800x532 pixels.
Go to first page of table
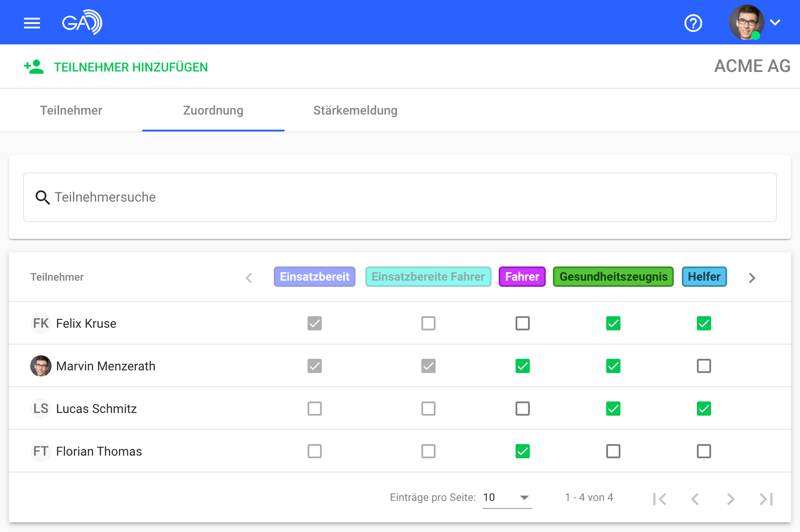pyautogui.click(x=660, y=499)
